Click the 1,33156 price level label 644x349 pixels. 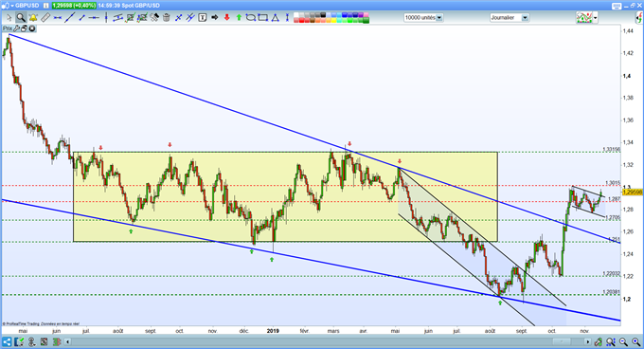click(x=612, y=149)
